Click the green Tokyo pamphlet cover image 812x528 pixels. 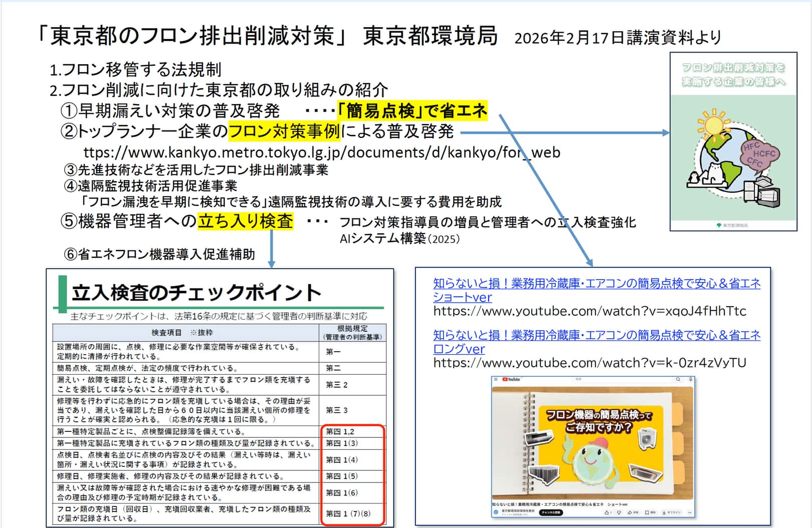[733, 141]
